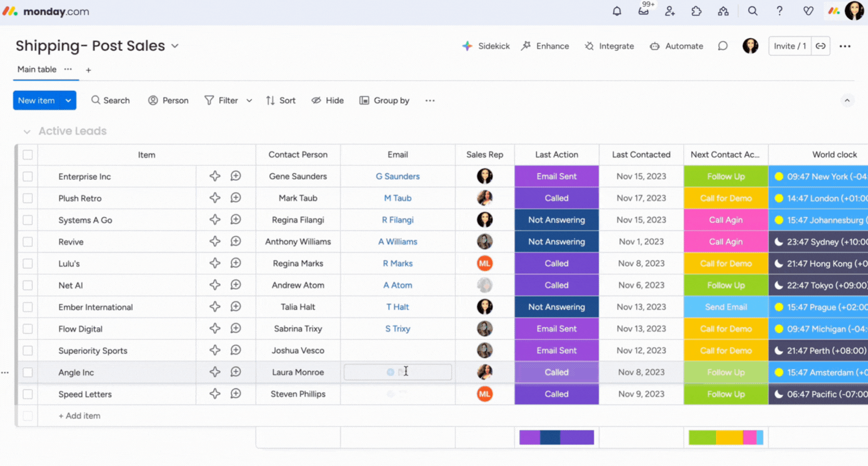Image resolution: width=868 pixels, height=466 pixels.
Task: Click the Last Action summary color bar
Action: pos(557,437)
